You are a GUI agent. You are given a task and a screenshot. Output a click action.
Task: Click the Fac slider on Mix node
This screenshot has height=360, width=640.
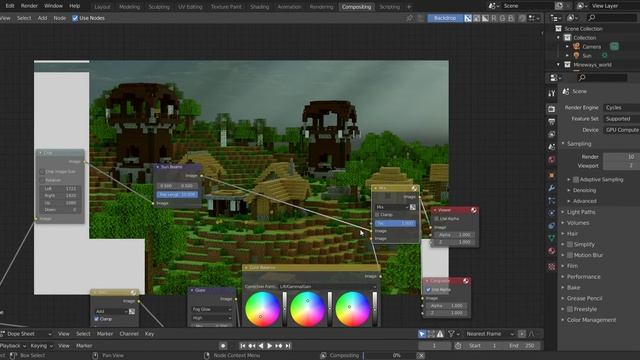point(395,223)
